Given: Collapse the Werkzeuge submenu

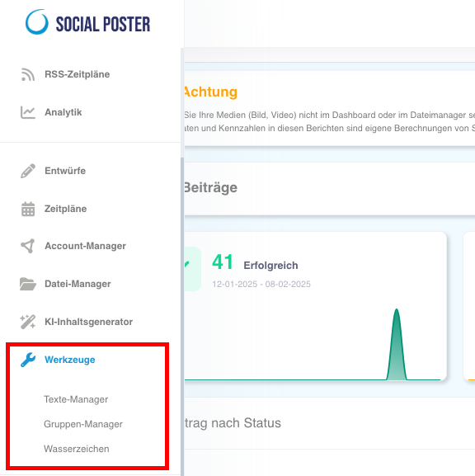Looking at the screenshot, I should tap(70, 360).
